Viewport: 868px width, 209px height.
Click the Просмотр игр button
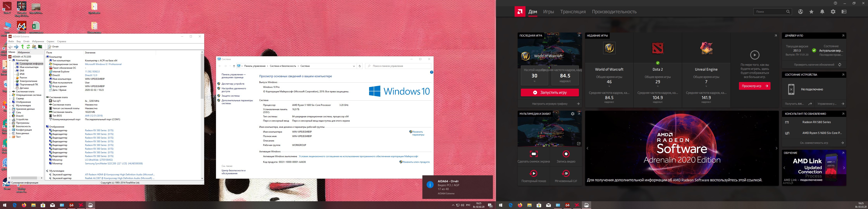(x=754, y=86)
